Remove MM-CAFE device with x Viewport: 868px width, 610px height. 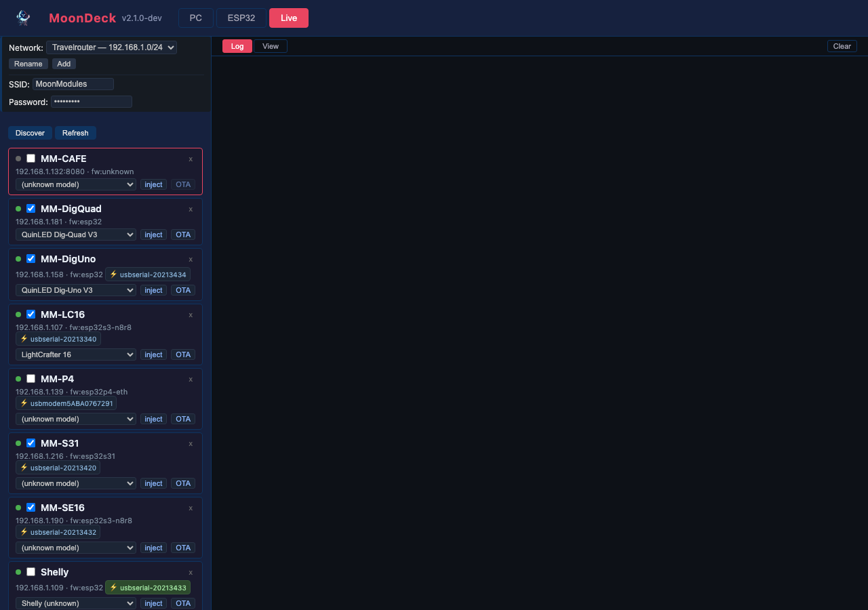(191, 159)
